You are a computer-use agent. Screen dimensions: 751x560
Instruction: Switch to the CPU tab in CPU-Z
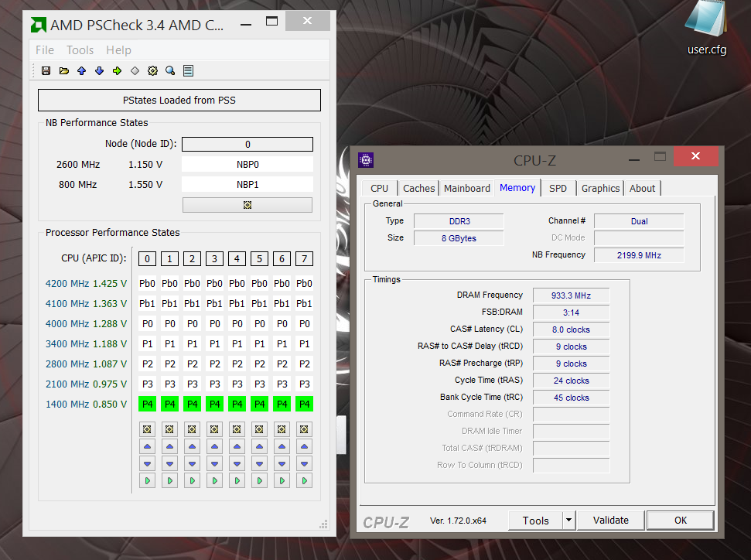click(379, 188)
